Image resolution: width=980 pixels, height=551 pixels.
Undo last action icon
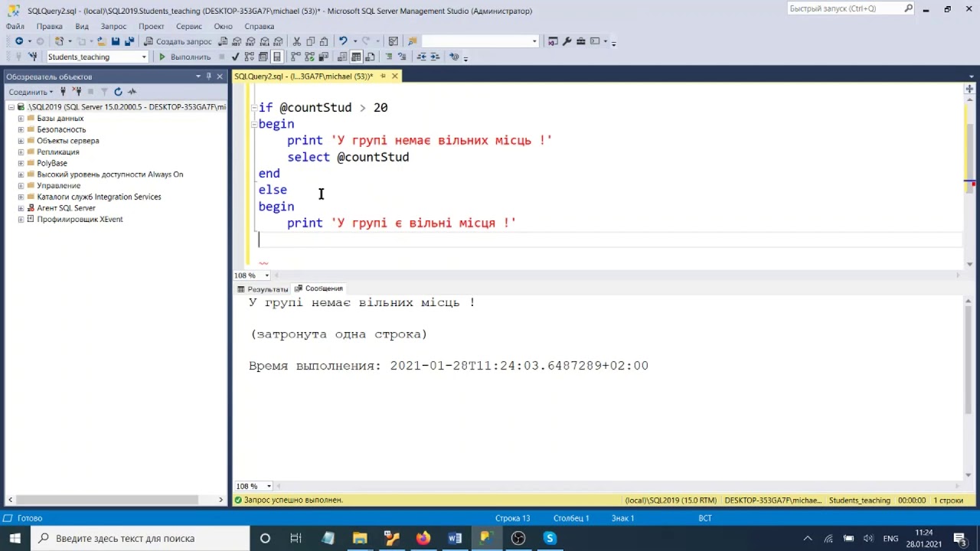click(x=343, y=41)
